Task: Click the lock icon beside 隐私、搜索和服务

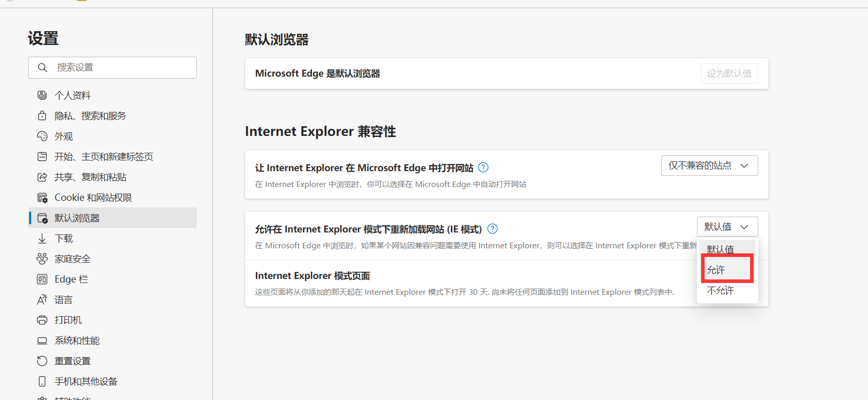Action: coord(42,115)
